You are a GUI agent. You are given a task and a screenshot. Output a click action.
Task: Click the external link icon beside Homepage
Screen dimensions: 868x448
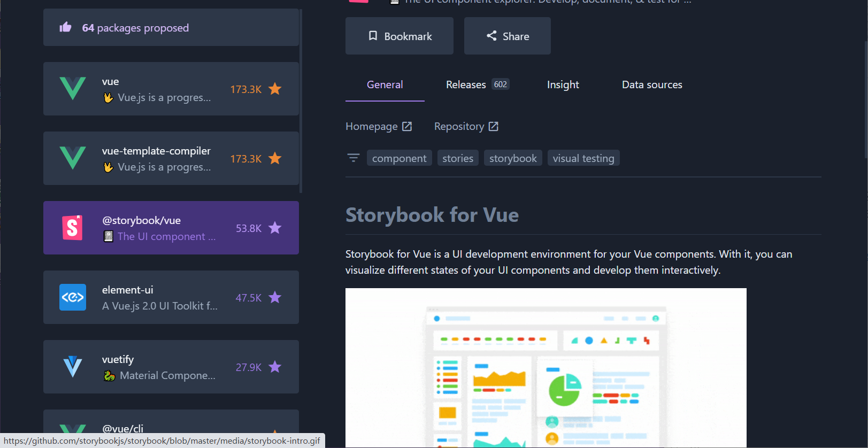(407, 126)
